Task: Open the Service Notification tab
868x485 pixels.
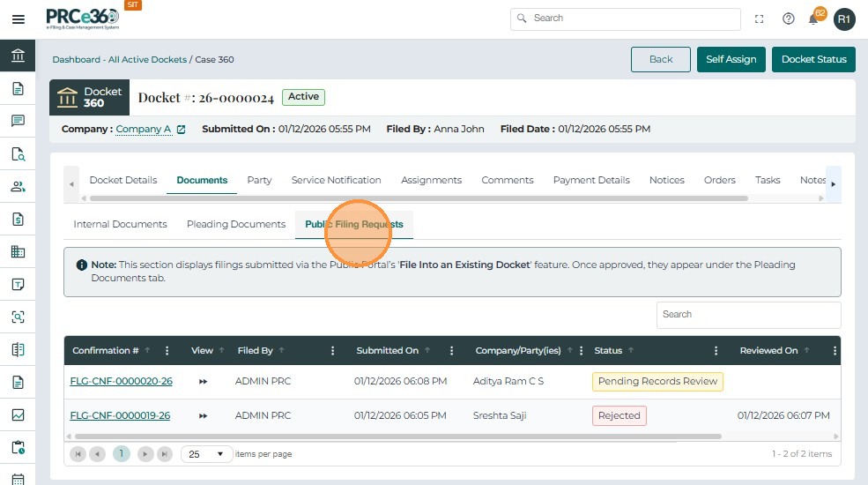Action: click(x=336, y=180)
